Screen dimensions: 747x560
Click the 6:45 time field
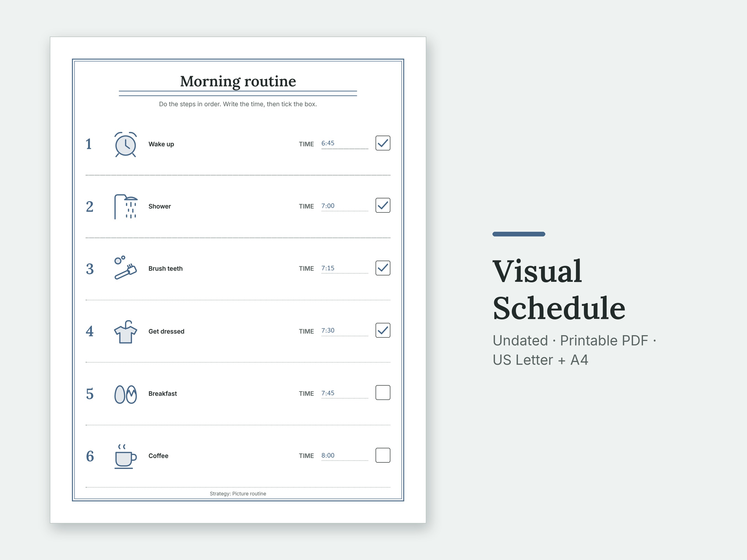click(x=344, y=144)
